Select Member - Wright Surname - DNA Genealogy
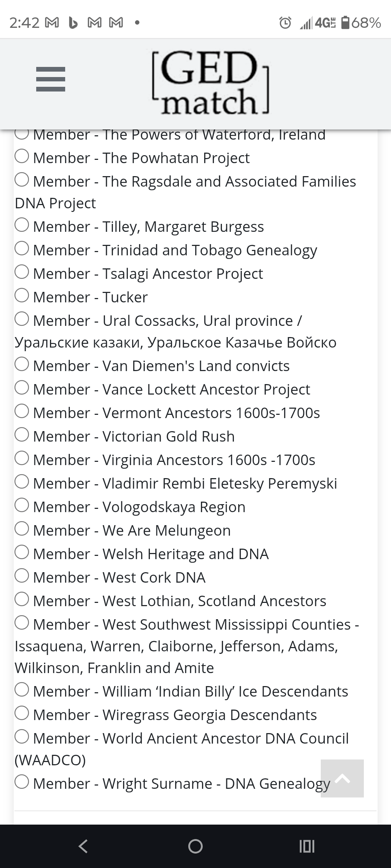The width and height of the screenshot is (391, 868). click(22, 784)
